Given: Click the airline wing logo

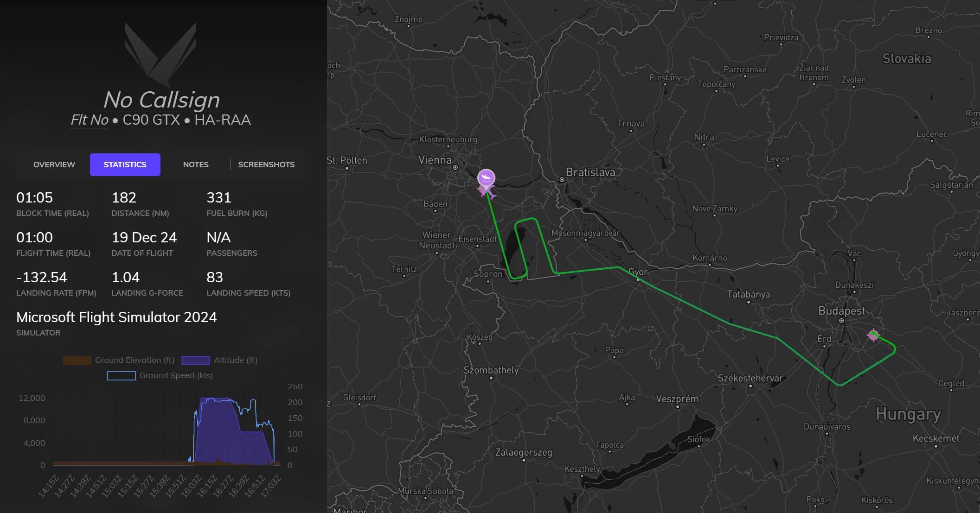Looking at the screenshot, I should tap(160, 54).
